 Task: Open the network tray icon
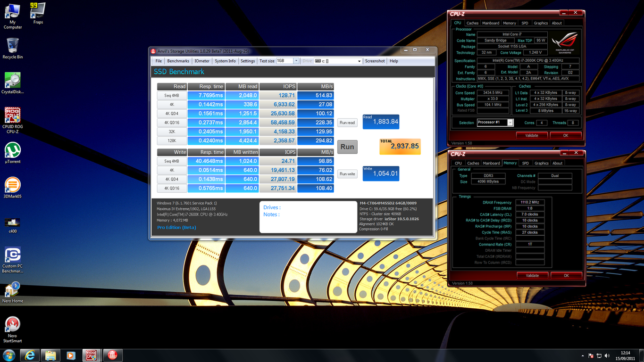(599, 355)
